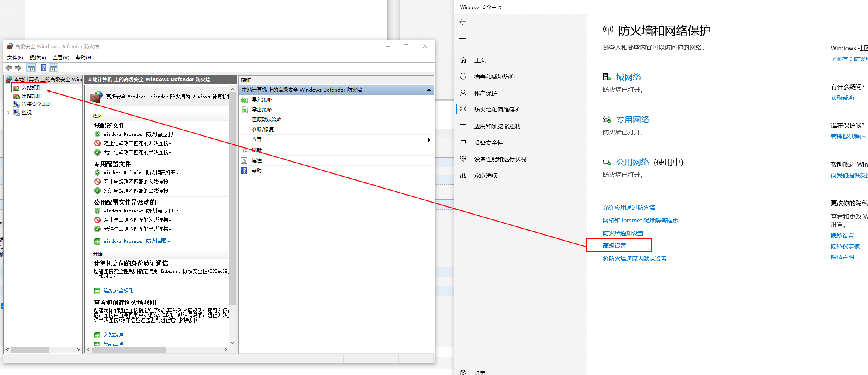Screen dimensions: 868x375
Task: Open 家庭选项 in the sidebar
Action: 486,176
